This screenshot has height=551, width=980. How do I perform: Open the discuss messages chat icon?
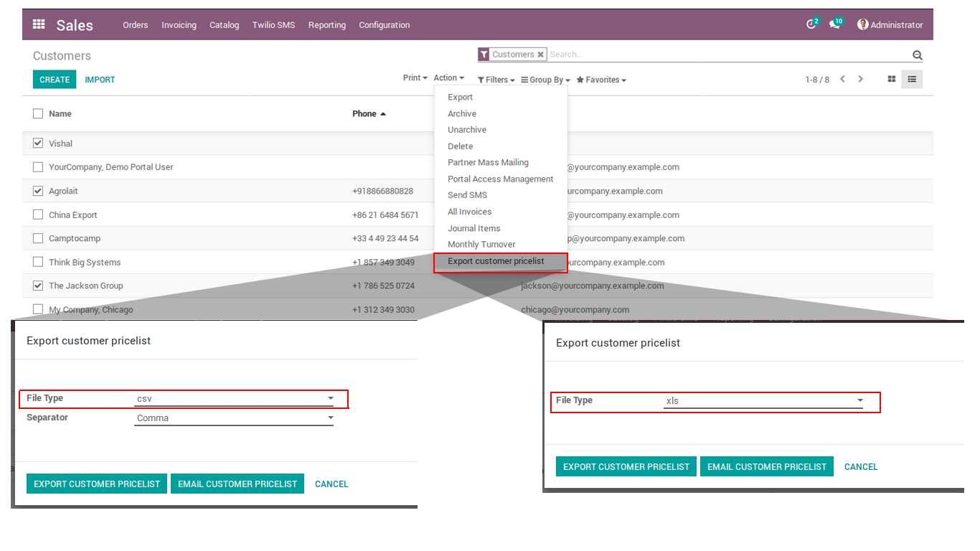click(834, 24)
